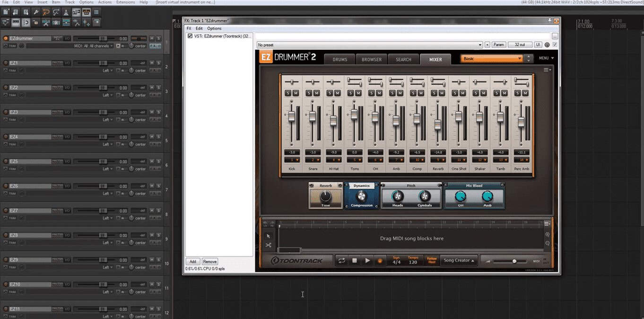Click the Tempo 120 field in the transport

(412, 260)
